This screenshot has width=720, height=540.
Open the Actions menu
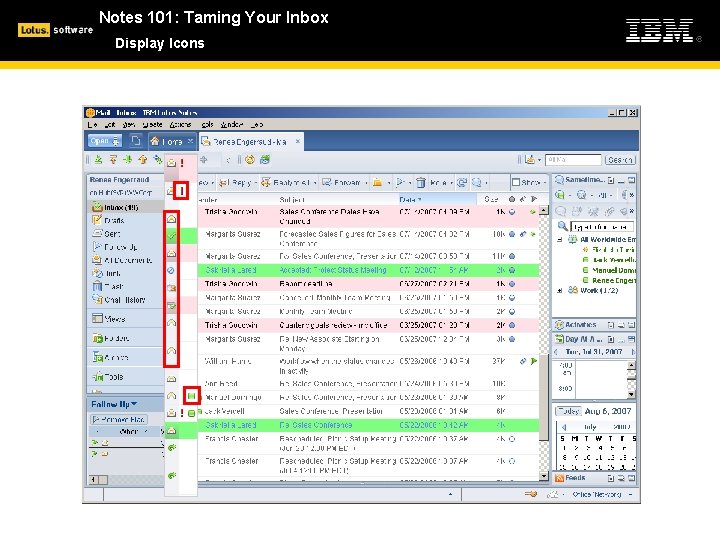180,124
